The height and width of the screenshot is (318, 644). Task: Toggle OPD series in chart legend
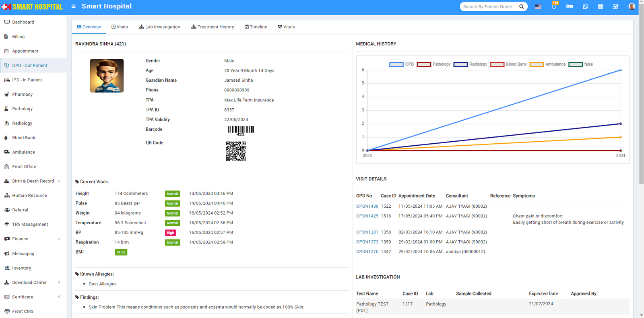point(401,64)
